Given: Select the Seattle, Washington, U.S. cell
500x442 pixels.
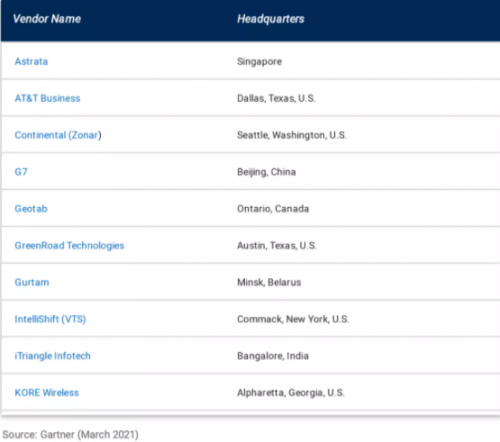Looking at the screenshot, I should [x=292, y=135].
